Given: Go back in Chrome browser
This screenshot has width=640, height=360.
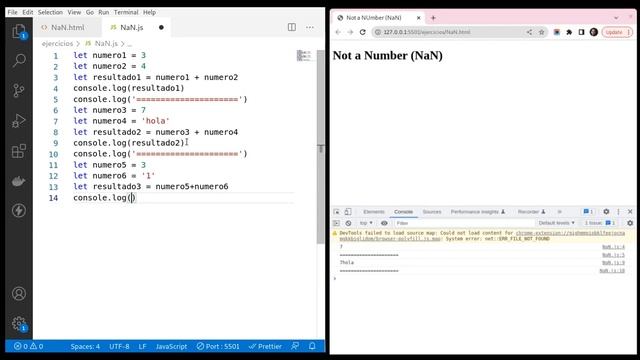Looking at the screenshot, I should [x=338, y=32].
